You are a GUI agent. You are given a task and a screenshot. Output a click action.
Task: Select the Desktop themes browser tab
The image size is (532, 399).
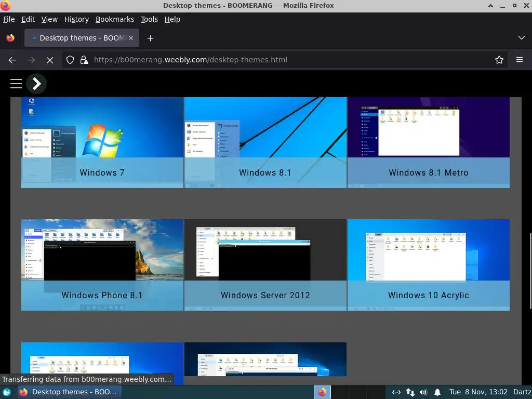point(82,38)
